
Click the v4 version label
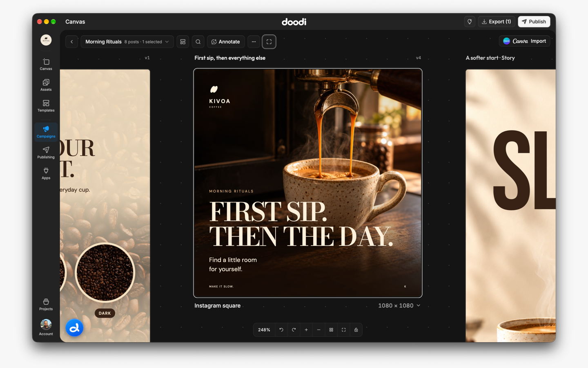coord(419,58)
